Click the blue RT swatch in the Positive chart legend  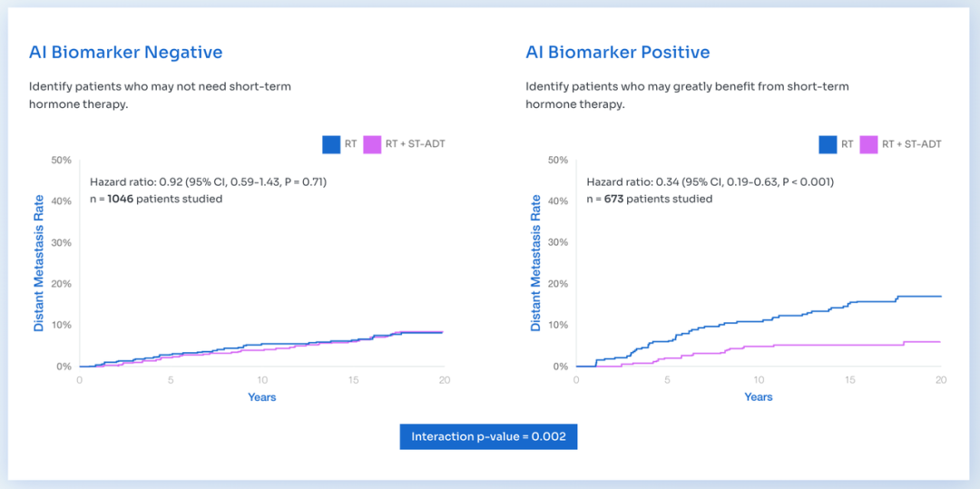pyautogui.click(x=828, y=144)
